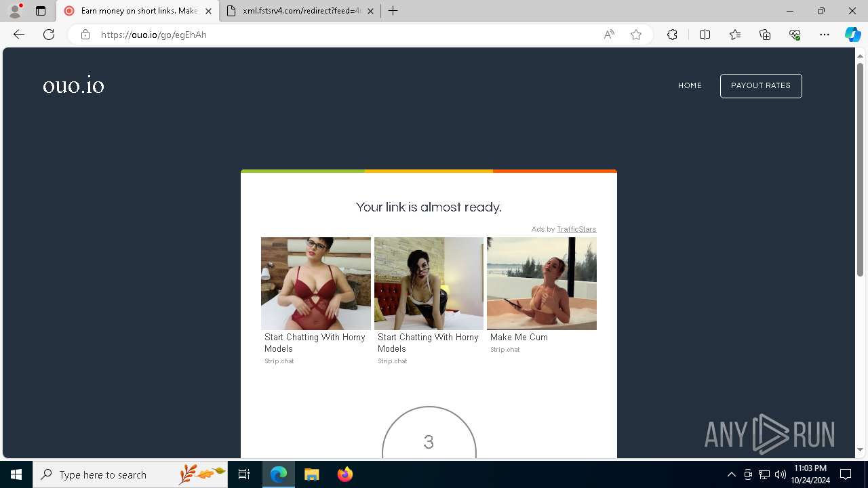The image size is (868, 488).
Task: Click the bathtub ad thumbnail
Action: click(542, 283)
